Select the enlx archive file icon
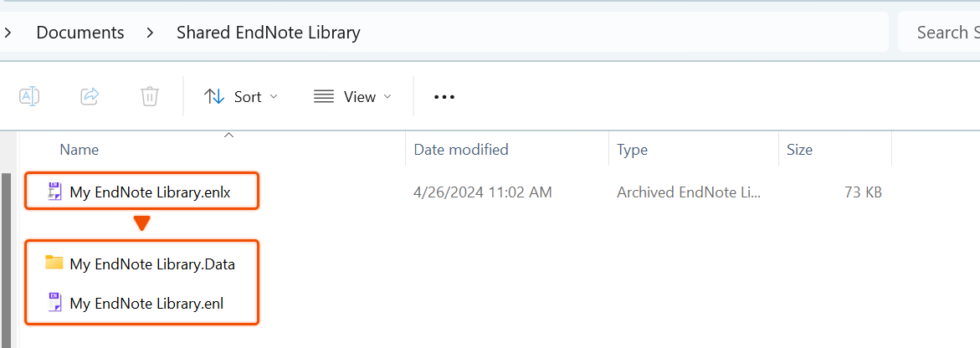 [55, 192]
